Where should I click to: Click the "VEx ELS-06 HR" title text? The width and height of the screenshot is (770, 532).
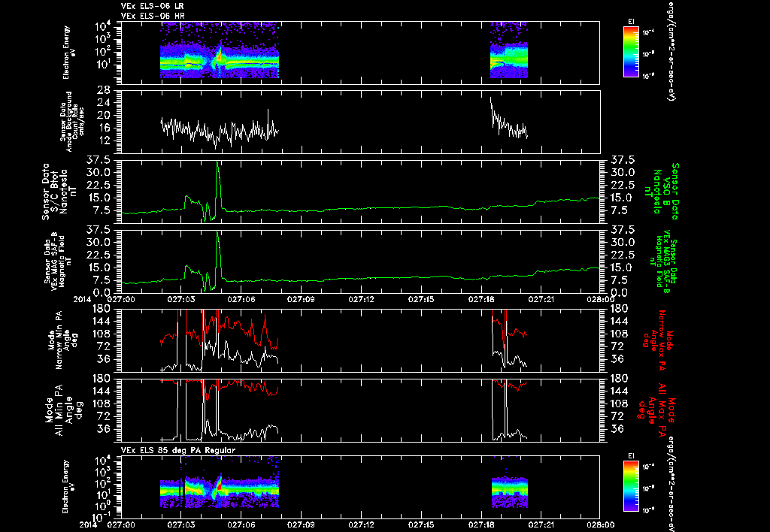pyautogui.click(x=153, y=16)
